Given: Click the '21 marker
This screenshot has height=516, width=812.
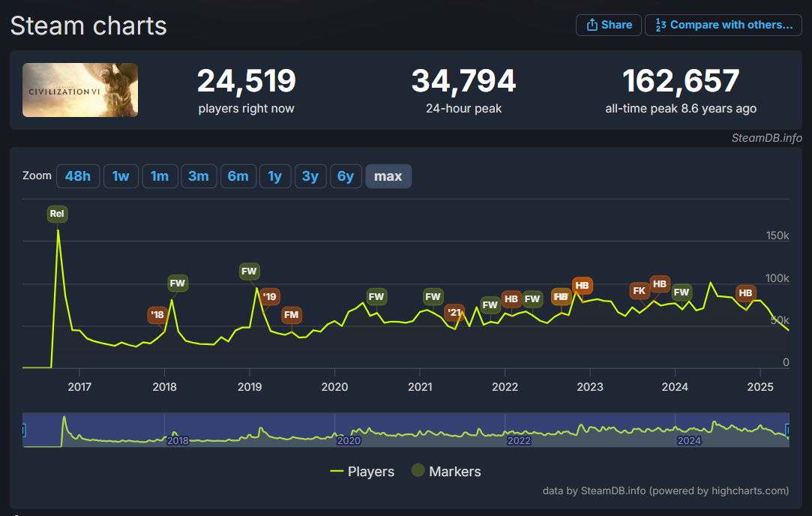Looking at the screenshot, I should 454,313.
